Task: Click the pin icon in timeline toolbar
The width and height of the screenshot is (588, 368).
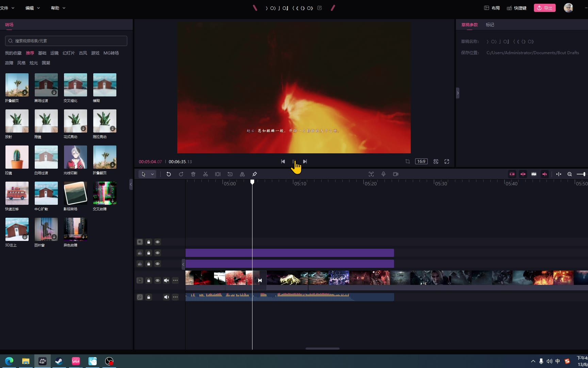Action: tap(255, 174)
